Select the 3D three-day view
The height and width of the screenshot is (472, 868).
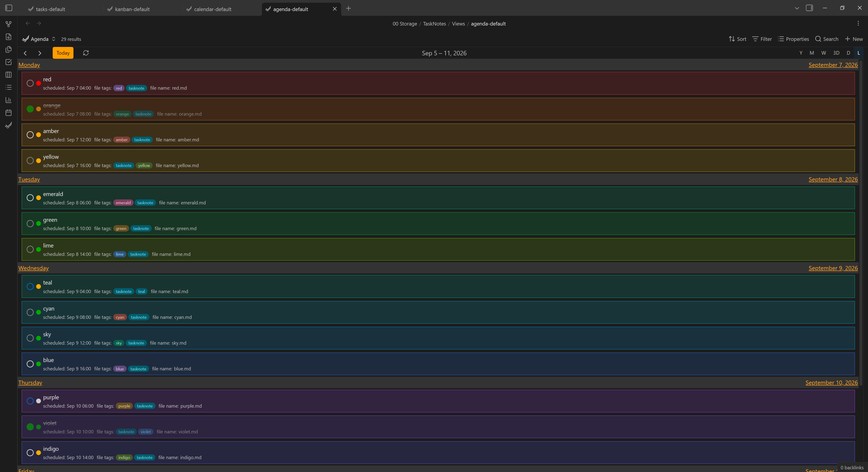(x=836, y=53)
